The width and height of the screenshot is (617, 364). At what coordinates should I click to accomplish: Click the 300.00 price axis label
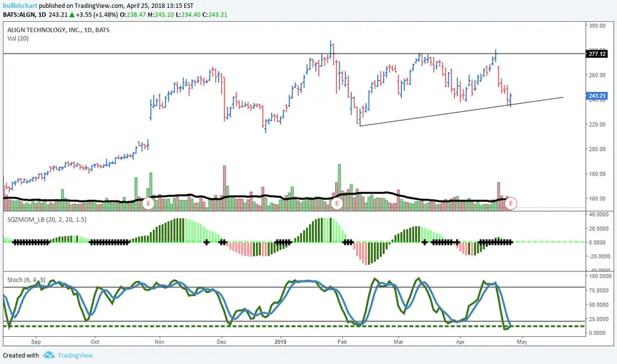[597, 26]
